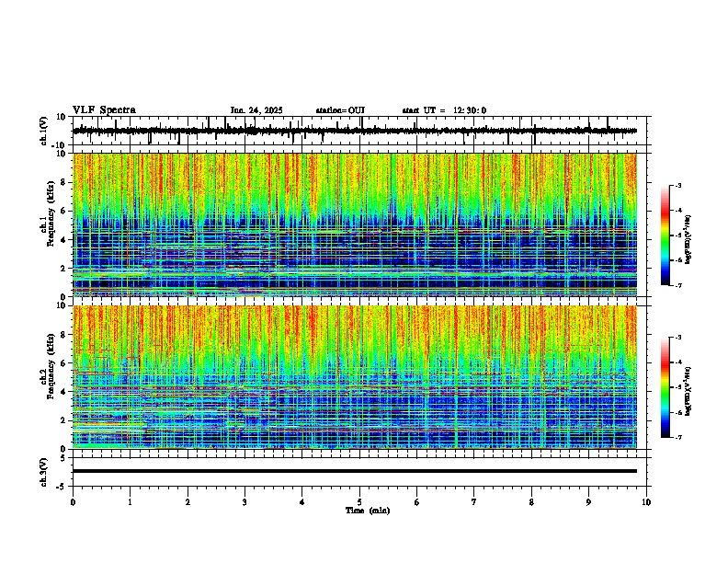Click time axis tick label 0
Viewport: 728px width, 563px height.
(73, 502)
